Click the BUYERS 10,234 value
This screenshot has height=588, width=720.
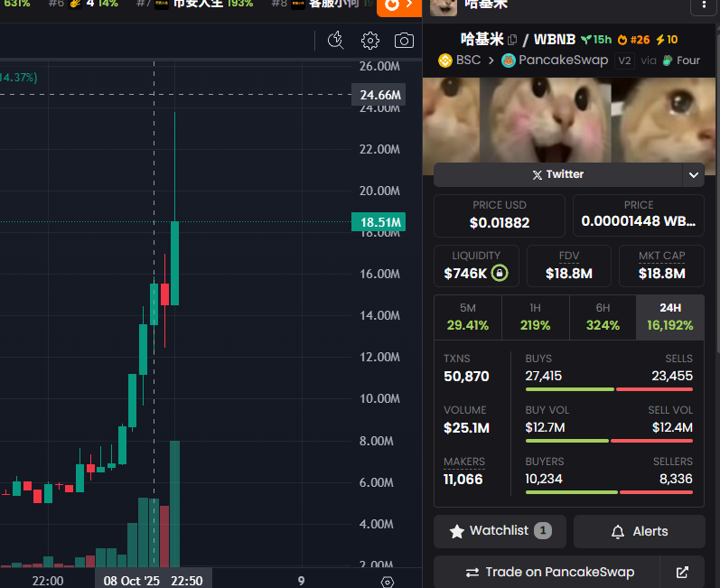544,479
